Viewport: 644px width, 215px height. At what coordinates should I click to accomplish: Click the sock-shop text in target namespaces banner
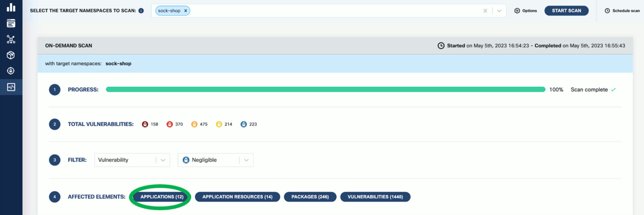coord(118,64)
